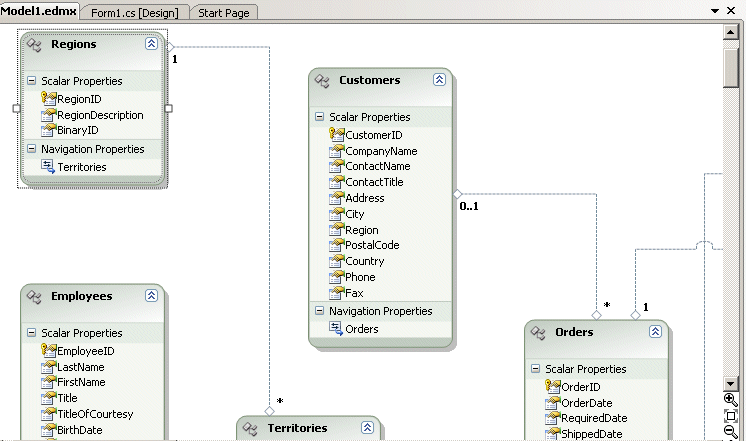Screen dimensions: 746x441
Task: Select the OrderID key property icon
Action: [552, 386]
